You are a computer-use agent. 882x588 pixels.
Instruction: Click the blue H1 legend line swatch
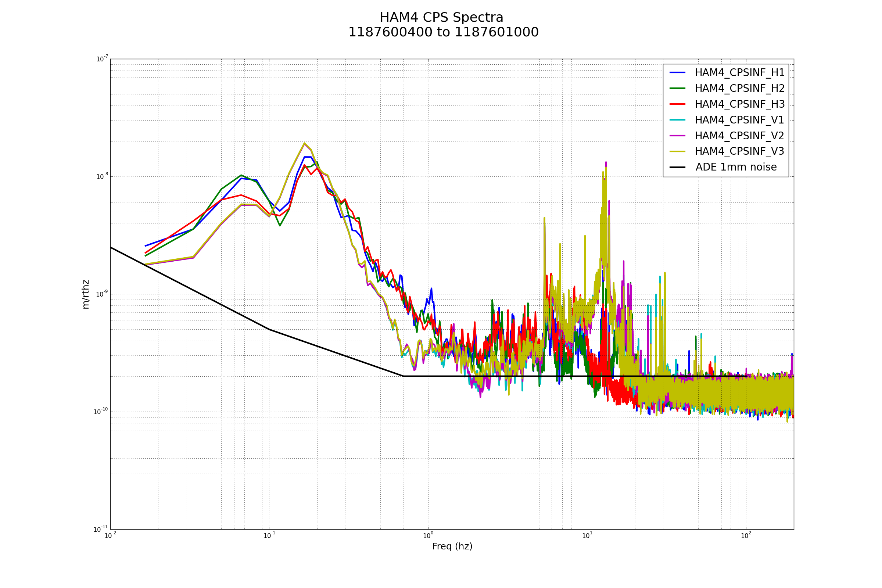click(x=677, y=72)
